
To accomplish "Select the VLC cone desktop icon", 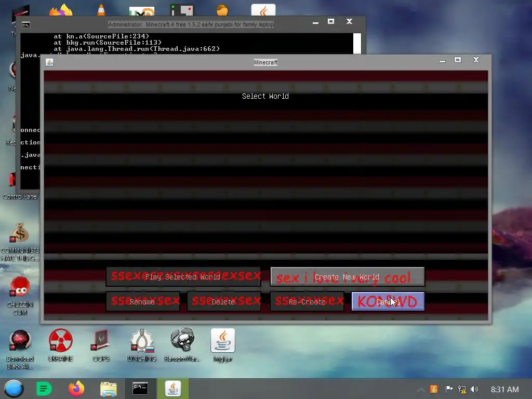I will (x=101, y=10).
